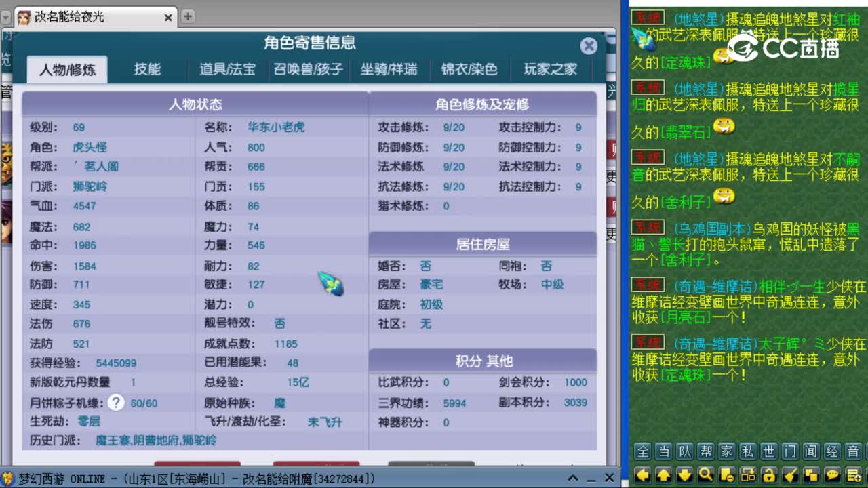The width and height of the screenshot is (868, 488).
Task: Click the 剑会积分 value 1000
Action: pyautogui.click(x=576, y=382)
